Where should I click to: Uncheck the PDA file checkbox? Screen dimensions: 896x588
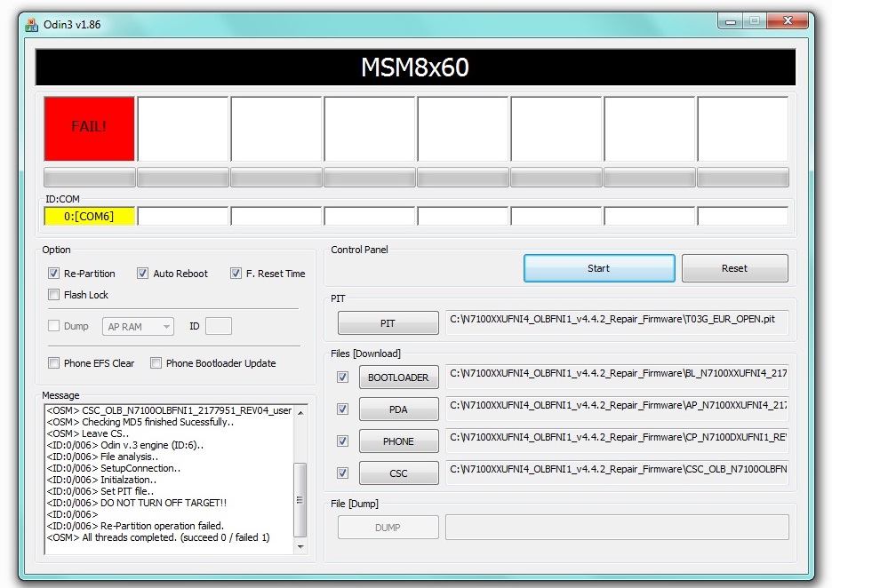coord(343,409)
